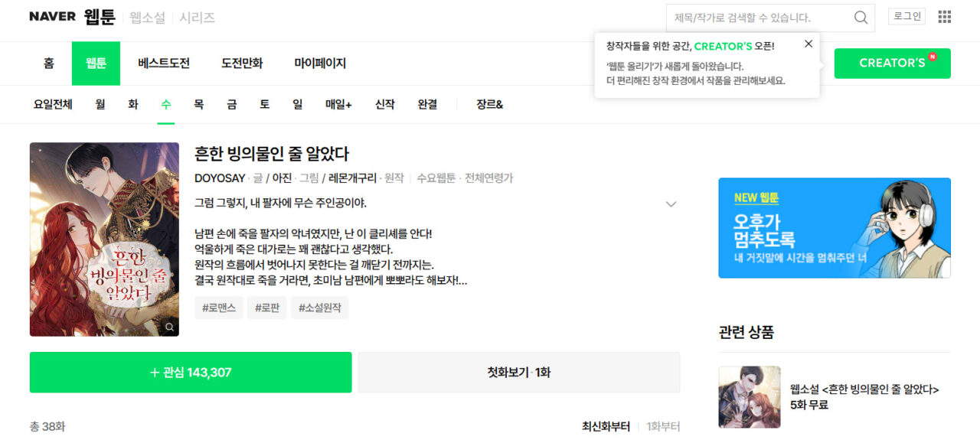Click the 로그인 login button
Image resolution: width=980 pixels, height=443 pixels.
pyautogui.click(x=907, y=16)
